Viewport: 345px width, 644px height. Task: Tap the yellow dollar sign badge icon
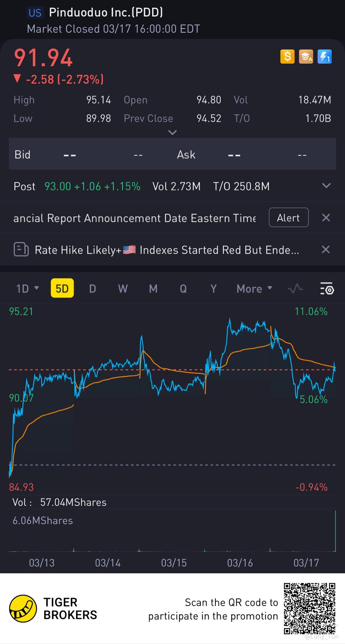[x=287, y=57]
